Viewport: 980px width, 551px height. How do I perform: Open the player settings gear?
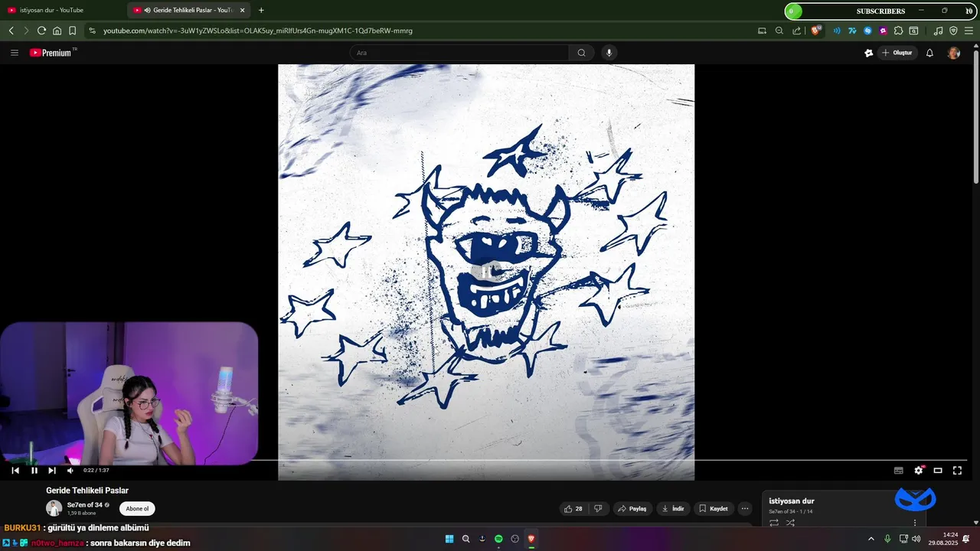[919, 471]
